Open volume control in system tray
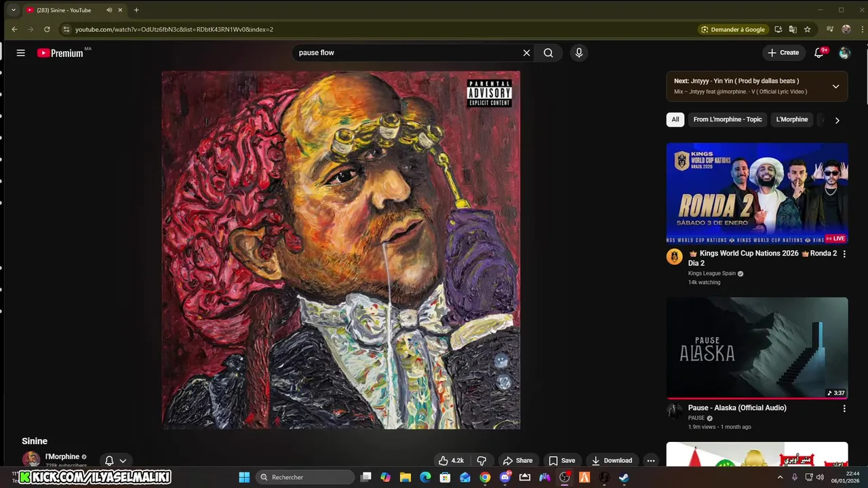Viewport: 868px width, 488px height. (820, 477)
